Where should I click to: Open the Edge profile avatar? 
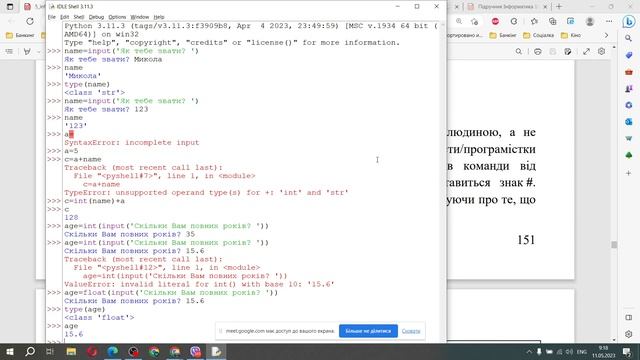[589, 21]
